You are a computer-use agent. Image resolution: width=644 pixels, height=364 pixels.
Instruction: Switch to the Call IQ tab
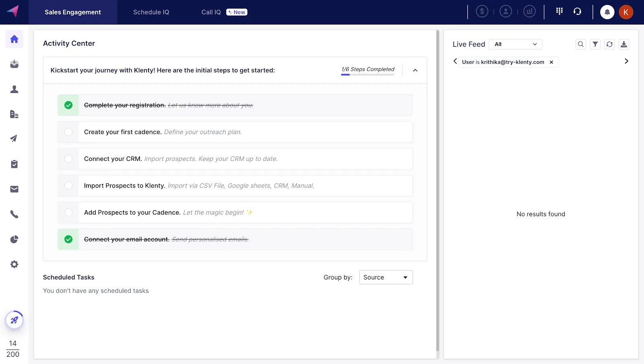coord(211,12)
